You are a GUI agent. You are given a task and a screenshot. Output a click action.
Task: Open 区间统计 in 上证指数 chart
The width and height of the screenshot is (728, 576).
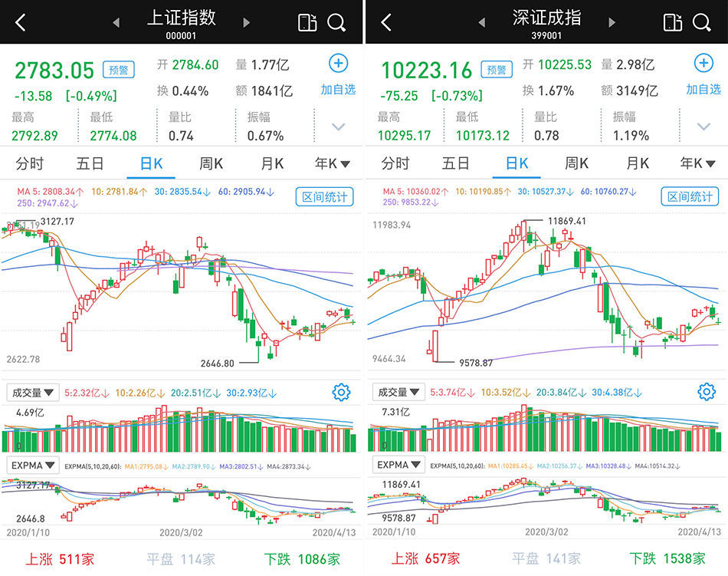click(x=325, y=197)
